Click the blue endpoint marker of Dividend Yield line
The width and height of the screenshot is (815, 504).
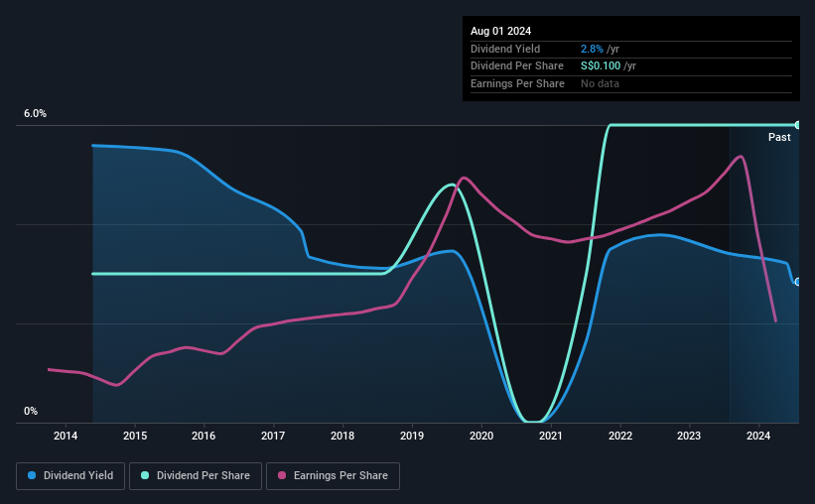(798, 282)
